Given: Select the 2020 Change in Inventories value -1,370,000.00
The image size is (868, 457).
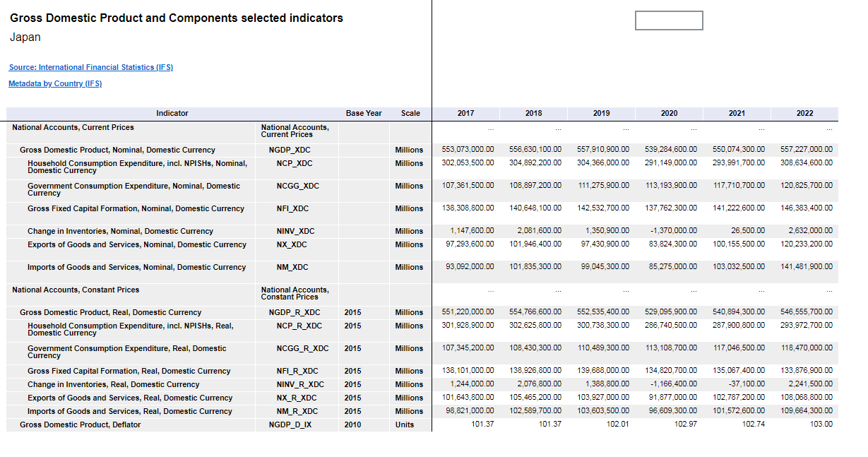Looking at the screenshot, I should tap(673, 231).
